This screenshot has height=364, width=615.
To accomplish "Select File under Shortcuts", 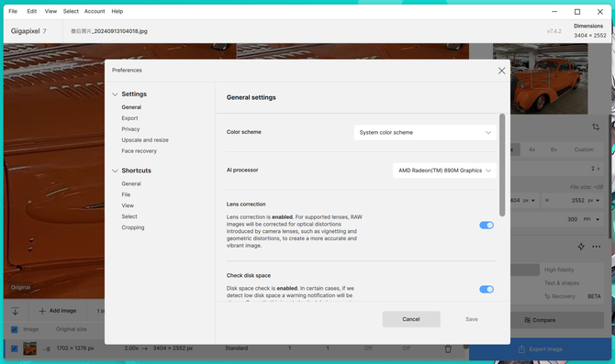I will coord(126,194).
